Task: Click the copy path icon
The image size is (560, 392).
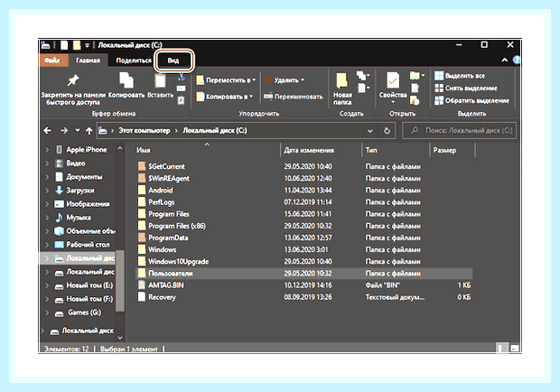Action: 182,89
